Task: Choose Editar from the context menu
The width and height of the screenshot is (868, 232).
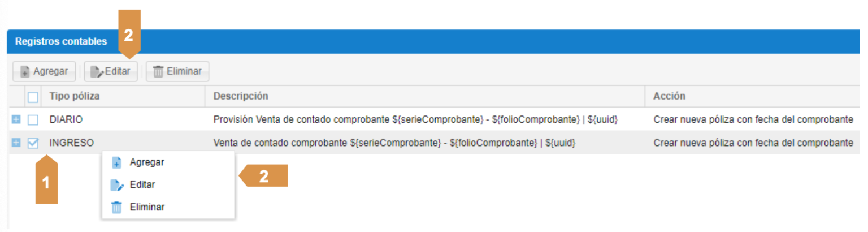Action: pos(142,185)
